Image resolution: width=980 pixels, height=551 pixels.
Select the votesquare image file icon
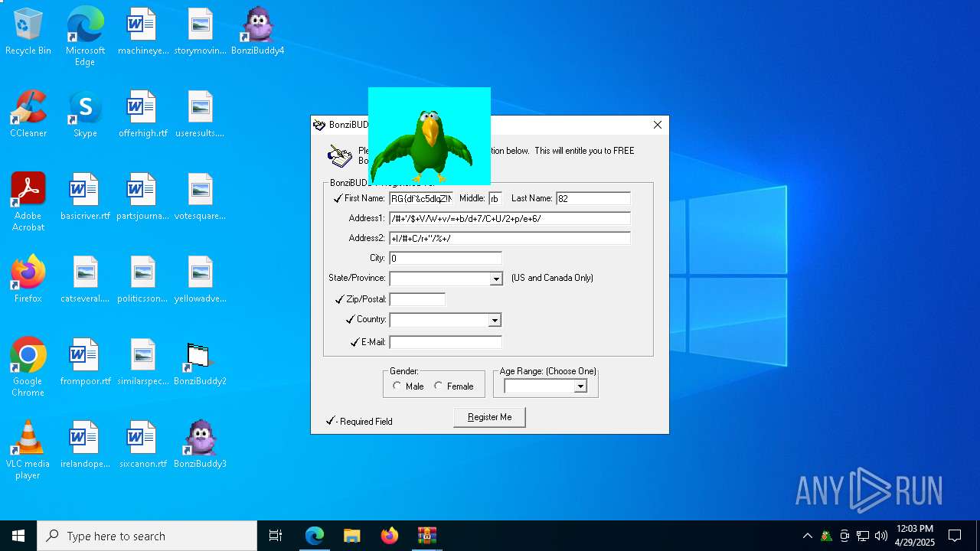[x=200, y=197]
